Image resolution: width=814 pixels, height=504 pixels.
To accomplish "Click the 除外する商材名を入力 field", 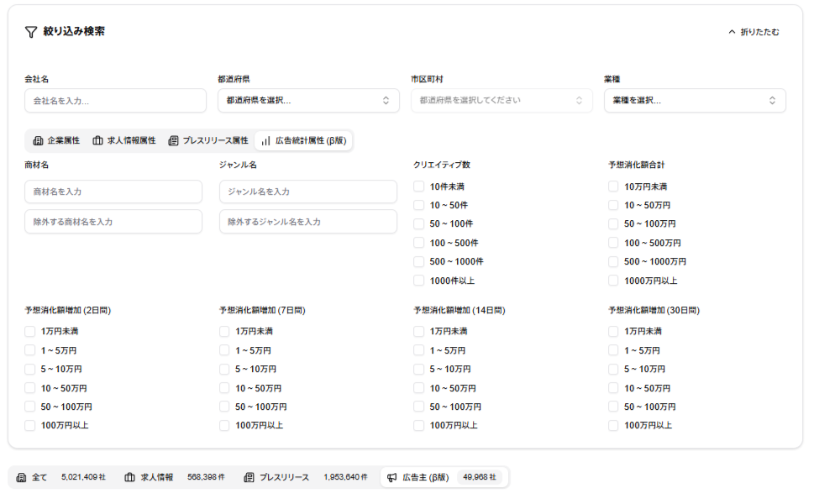I will [x=113, y=222].
